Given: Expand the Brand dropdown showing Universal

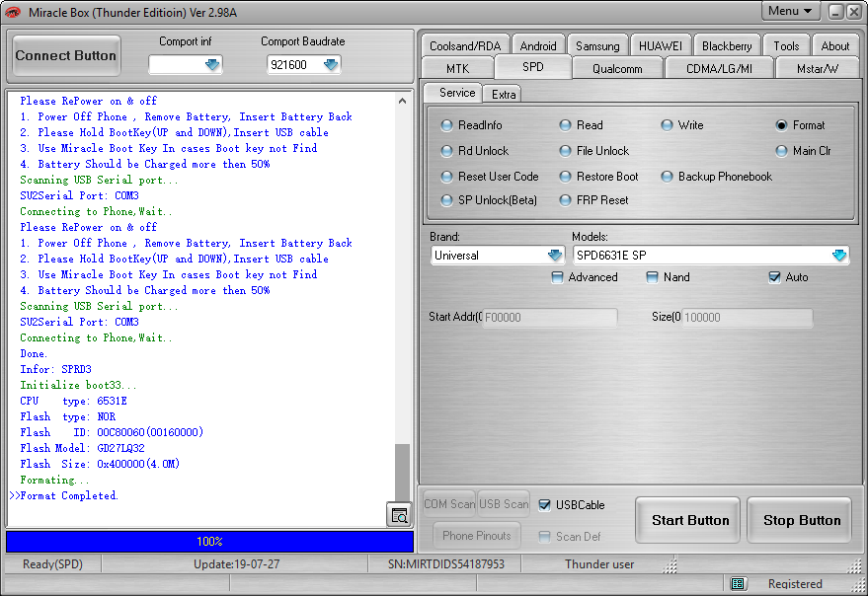Looking at the screenshot, I should click(x=555, y=256).
